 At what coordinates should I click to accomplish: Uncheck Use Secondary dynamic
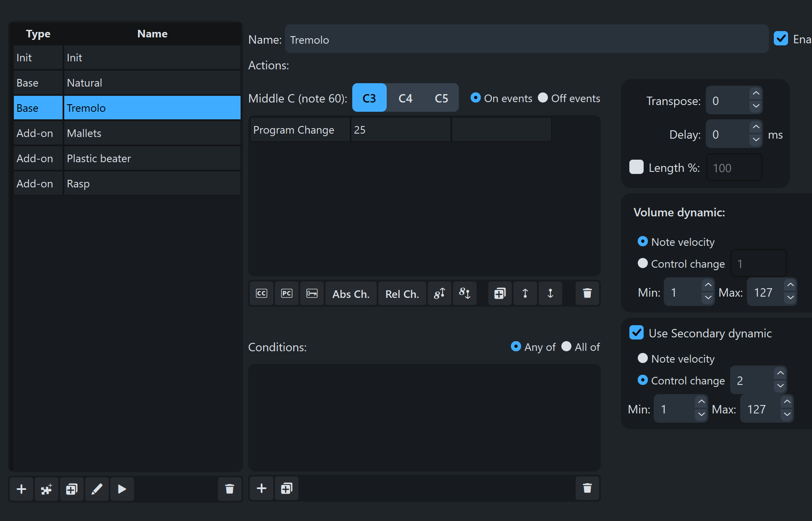pyautogui.click(x=637, y=333)
